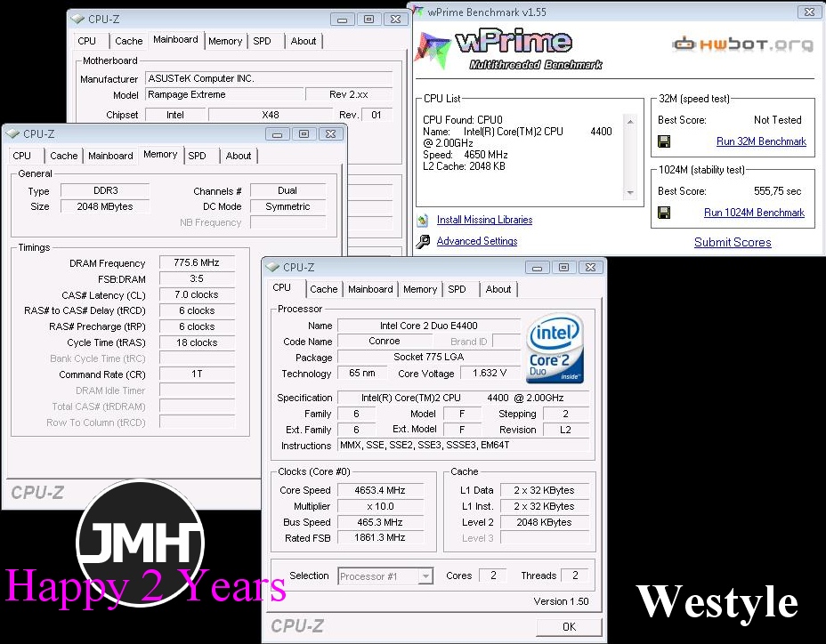Click the 555.75 sec best score

(x=778, y=191)
